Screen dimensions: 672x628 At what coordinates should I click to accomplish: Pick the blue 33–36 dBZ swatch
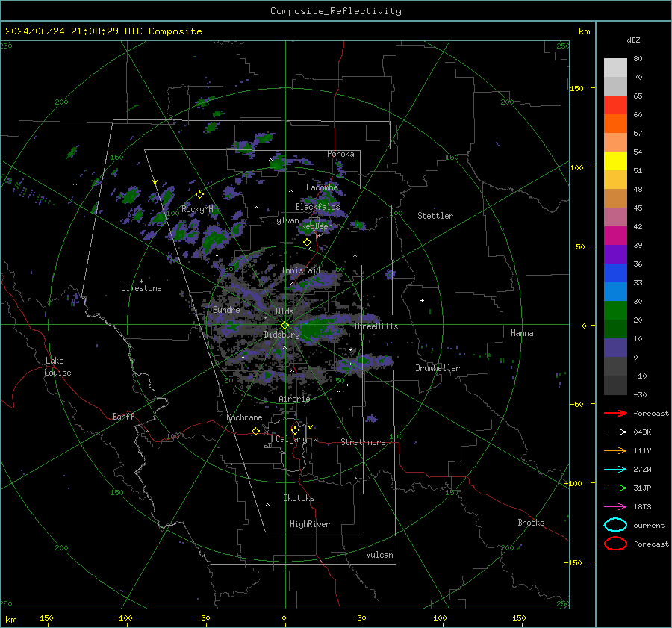click(615, 273)
